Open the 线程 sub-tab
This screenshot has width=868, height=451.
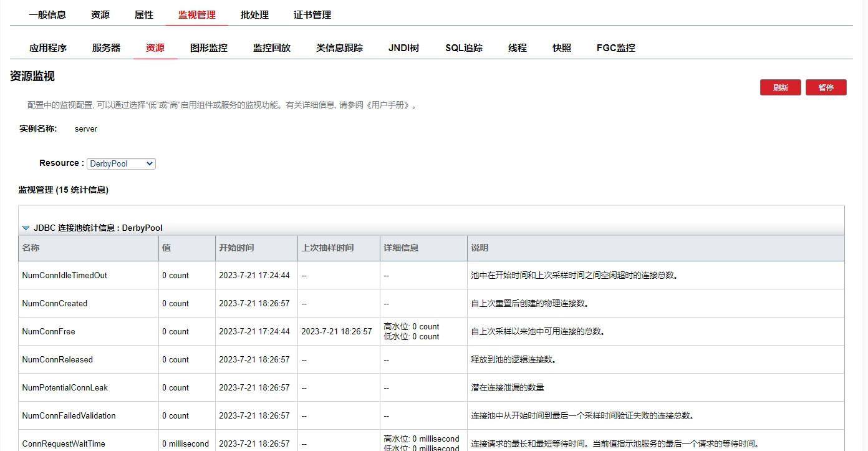tap(518, 48)
